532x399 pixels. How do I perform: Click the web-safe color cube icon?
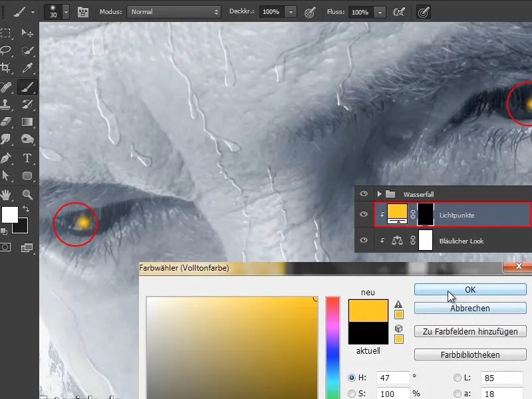[x=398, y=328]
